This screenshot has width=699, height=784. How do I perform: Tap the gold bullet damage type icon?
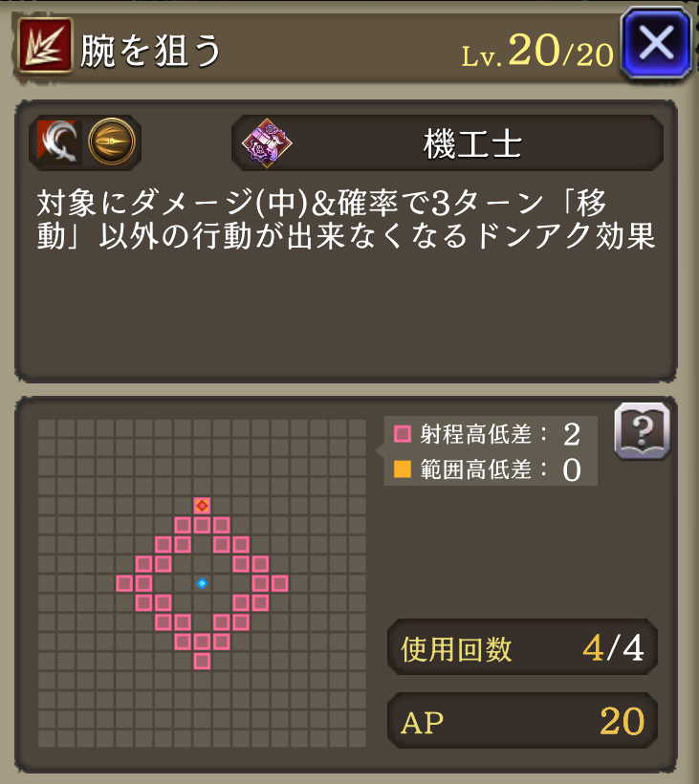click(112, 142)
